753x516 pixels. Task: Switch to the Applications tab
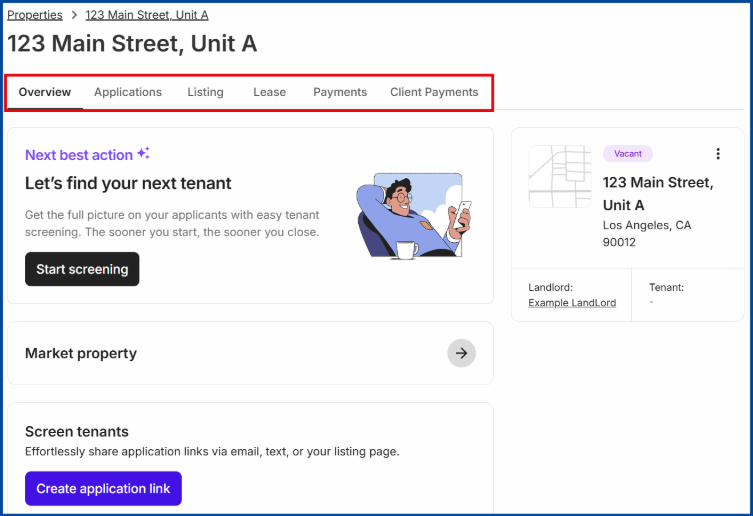[128, 92]
